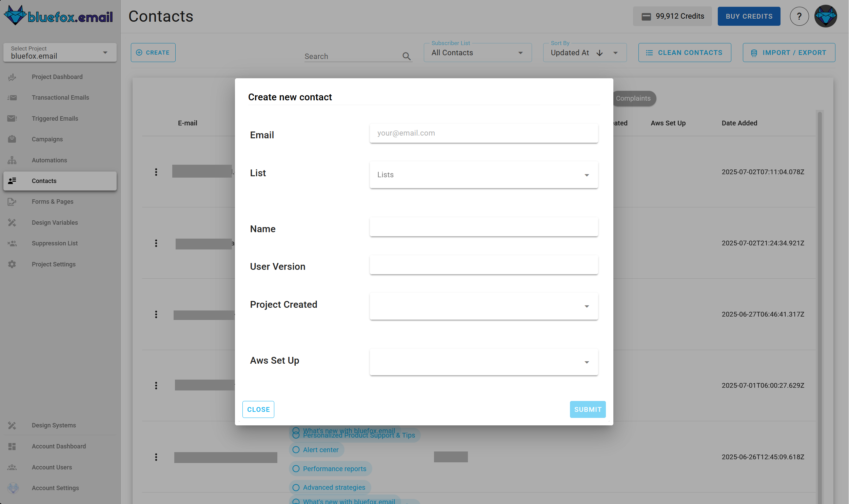The image size is (849, 504).
Task: Focus the Name input field
Action: point(484,227)
